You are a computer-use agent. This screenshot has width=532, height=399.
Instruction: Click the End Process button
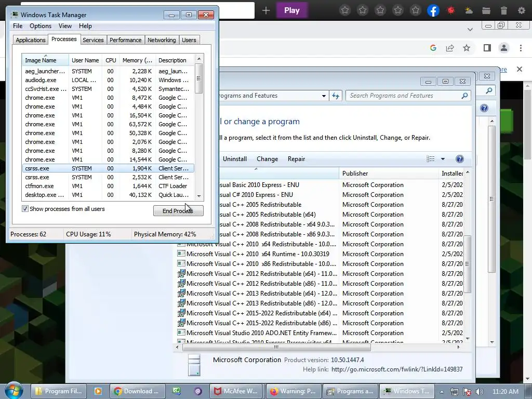click(178, 211)
